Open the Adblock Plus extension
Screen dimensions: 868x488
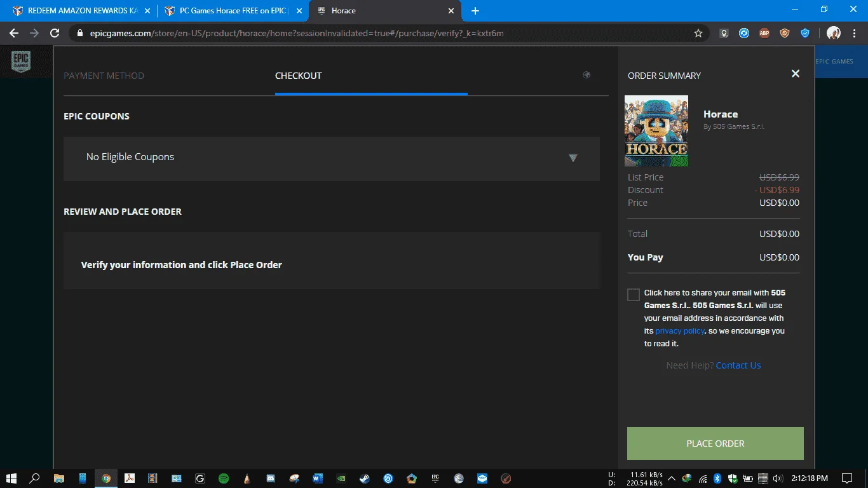[x=764, y=33]
